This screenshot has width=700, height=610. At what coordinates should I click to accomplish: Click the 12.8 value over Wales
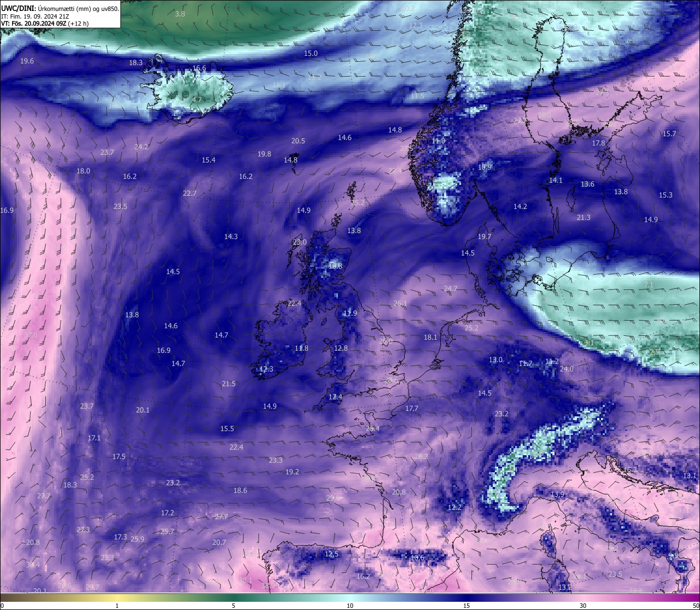tap(341, 348)
